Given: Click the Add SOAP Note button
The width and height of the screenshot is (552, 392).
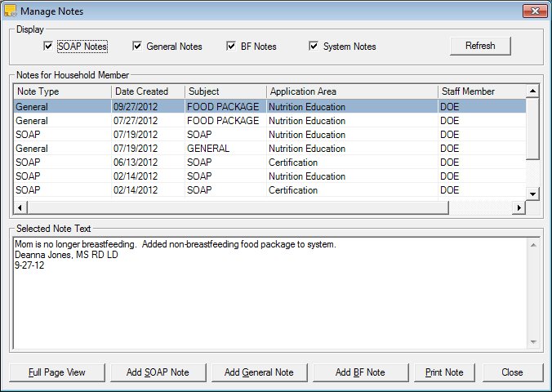Looking at the screenshot, I should coord(158,372).
